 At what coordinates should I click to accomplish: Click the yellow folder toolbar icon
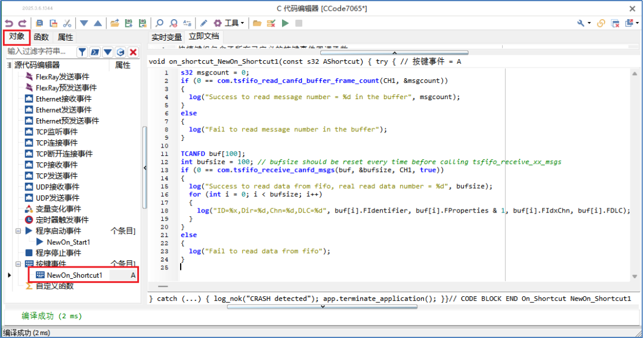(x=257, y=23)
